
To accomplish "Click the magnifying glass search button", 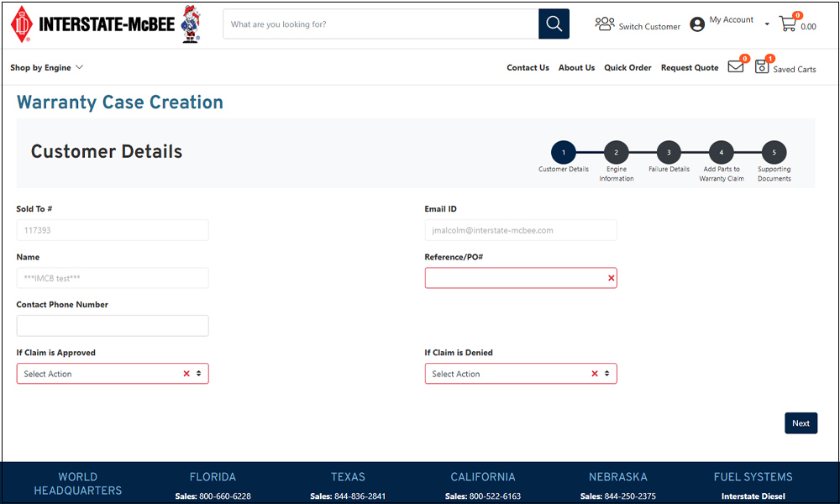I will (x=554, y=24).
